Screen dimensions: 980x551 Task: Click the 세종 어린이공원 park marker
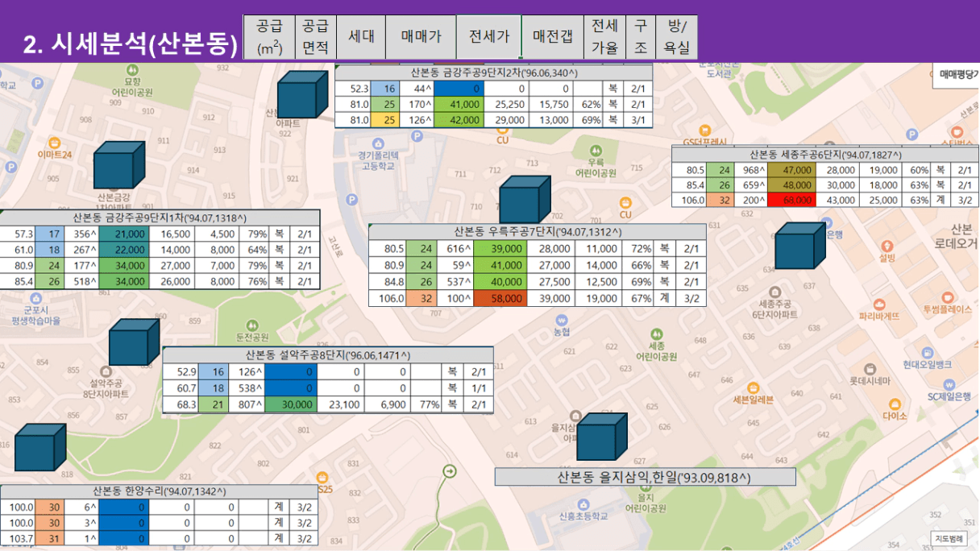(x=657, y=333)
